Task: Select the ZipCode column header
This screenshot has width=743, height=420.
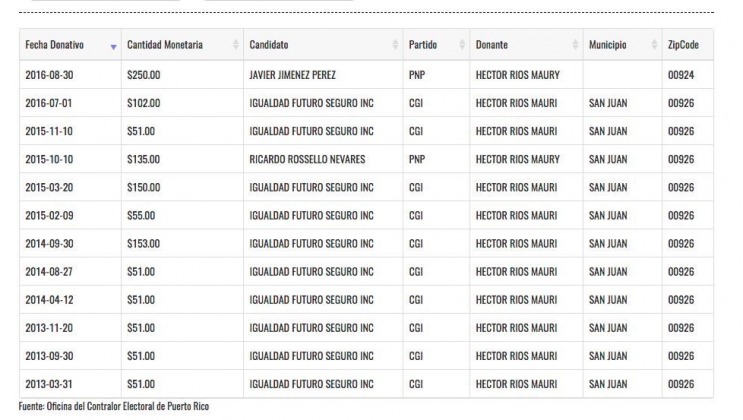Action: [x=688, y=45]
